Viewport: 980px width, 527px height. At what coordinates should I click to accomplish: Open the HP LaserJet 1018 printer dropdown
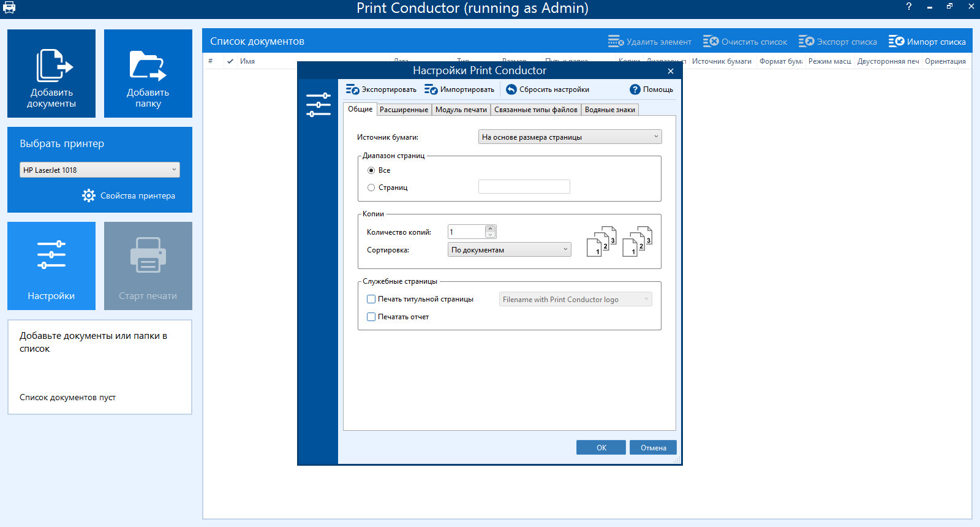coord(100,170)
